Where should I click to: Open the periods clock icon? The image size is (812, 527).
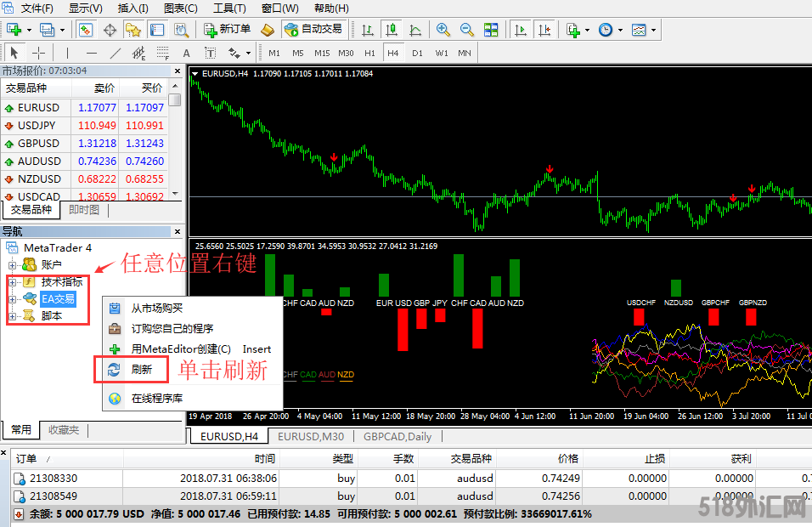pos(606,30)
